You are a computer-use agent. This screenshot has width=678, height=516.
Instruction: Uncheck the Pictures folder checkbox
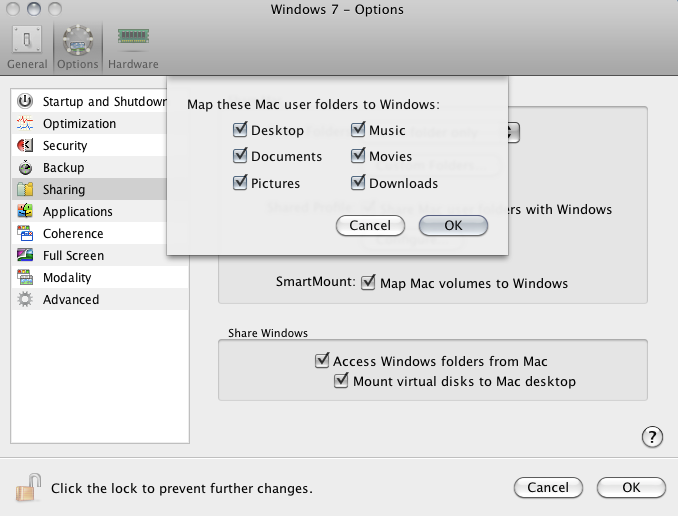[240, 183]
